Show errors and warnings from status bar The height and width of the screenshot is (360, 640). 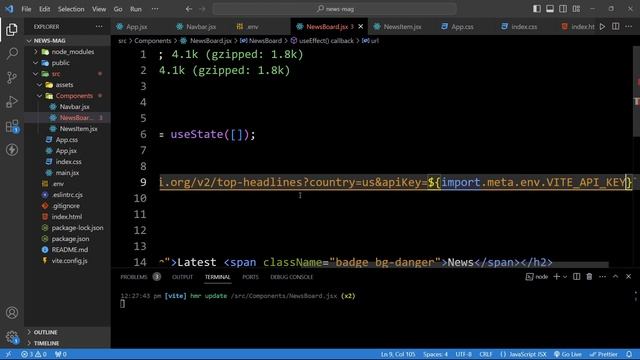tap(33, 354)
